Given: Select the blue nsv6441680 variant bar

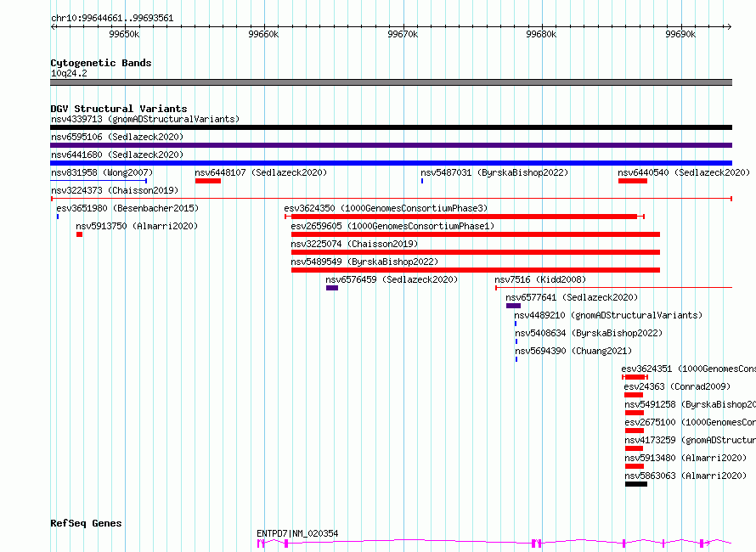Looking at the screenshot, I should pos(391,163).
